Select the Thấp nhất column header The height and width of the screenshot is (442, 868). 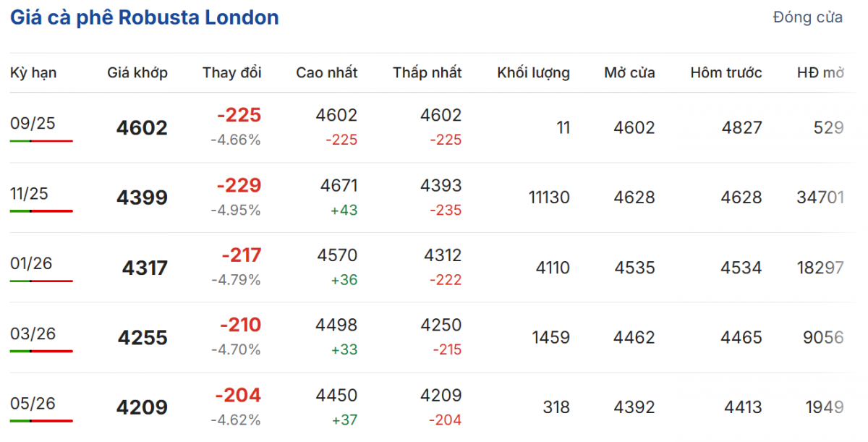(x=427, y=72)
